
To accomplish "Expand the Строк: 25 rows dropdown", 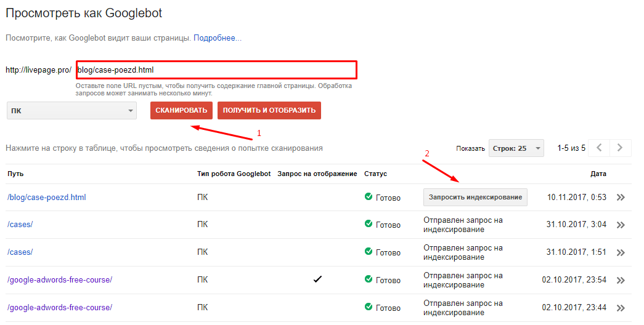I will [516, 148].
